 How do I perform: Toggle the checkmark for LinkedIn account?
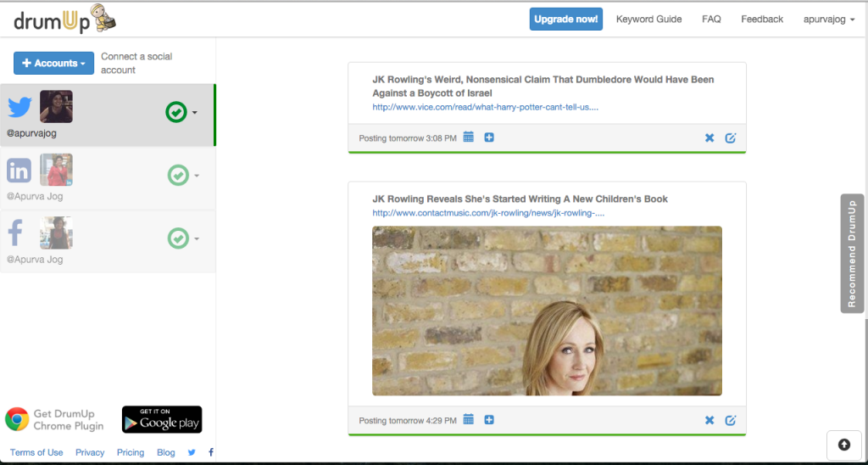pos(178,176)
